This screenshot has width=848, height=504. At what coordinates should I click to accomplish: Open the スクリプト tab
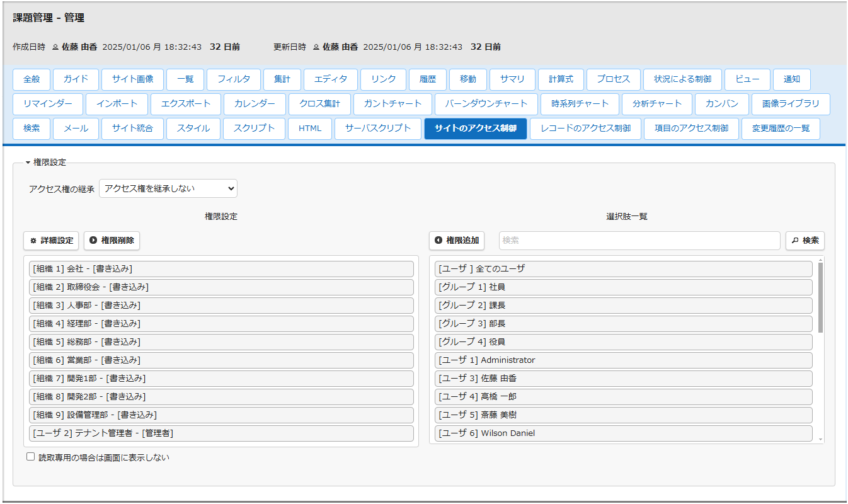point(255,129)
